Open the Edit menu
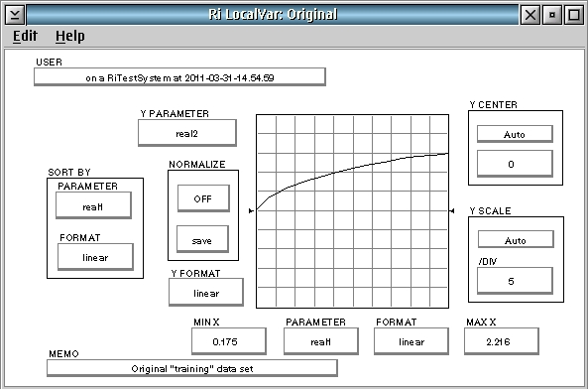Screen dimensions: 588x389 coord(25,36)
